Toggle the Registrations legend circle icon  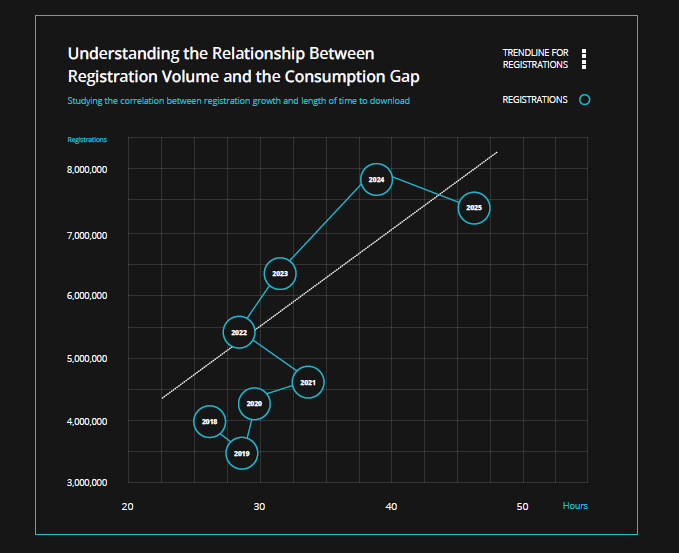click(x=585, y=100)
